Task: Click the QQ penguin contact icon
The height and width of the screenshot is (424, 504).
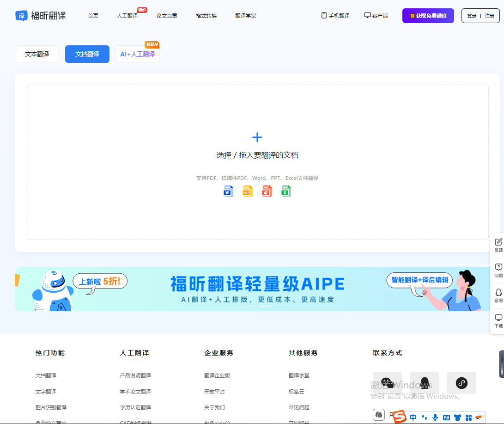Action: coord(424,383)
